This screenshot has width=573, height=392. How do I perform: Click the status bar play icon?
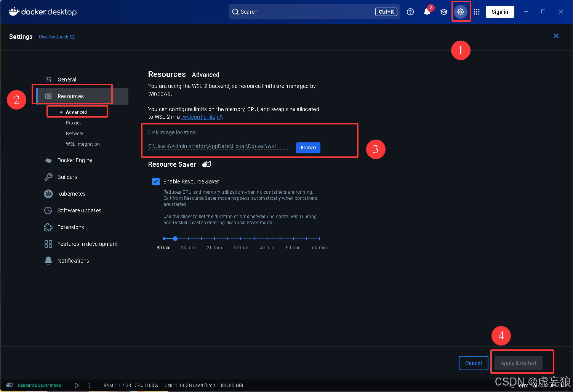pyautogui.click(x=77, y=386)
